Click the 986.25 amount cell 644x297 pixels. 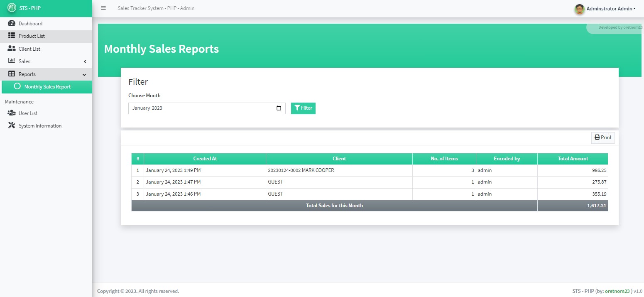(573, 170)
